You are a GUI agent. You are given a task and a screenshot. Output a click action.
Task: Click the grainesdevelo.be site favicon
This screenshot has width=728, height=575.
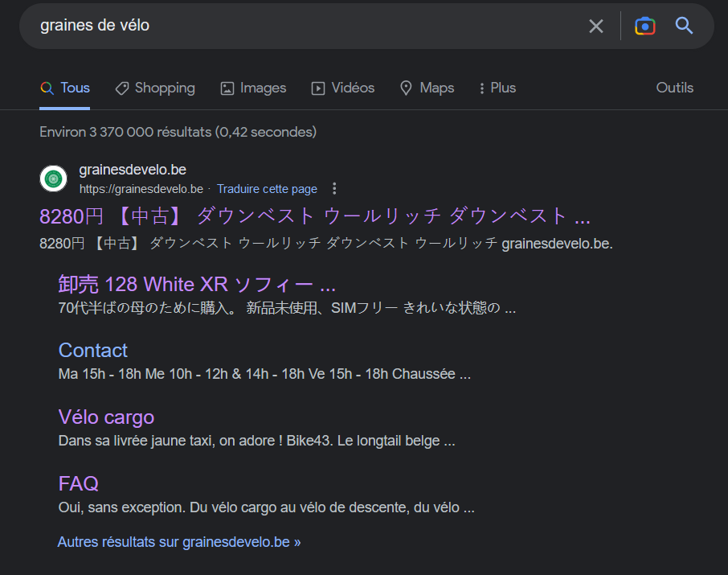coord(53,179)
